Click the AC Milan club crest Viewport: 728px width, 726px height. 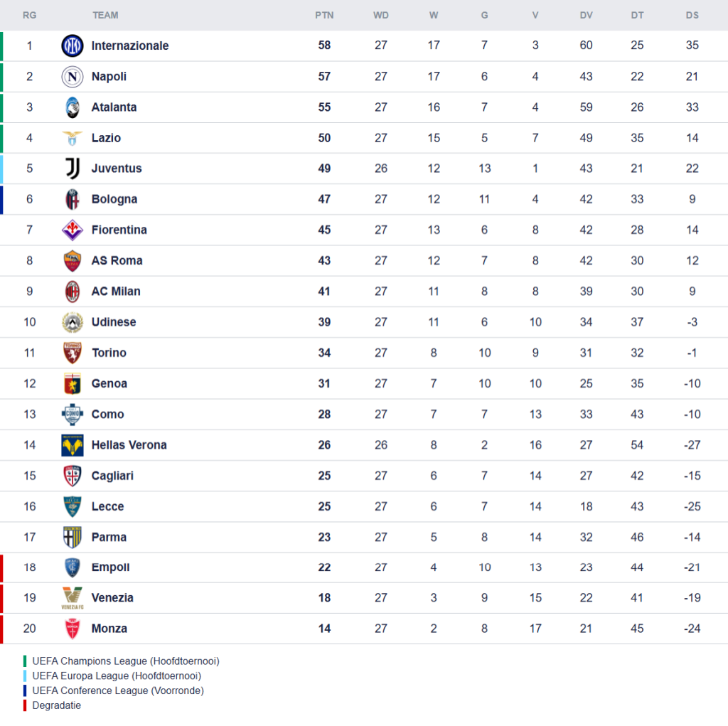[73, 292]
